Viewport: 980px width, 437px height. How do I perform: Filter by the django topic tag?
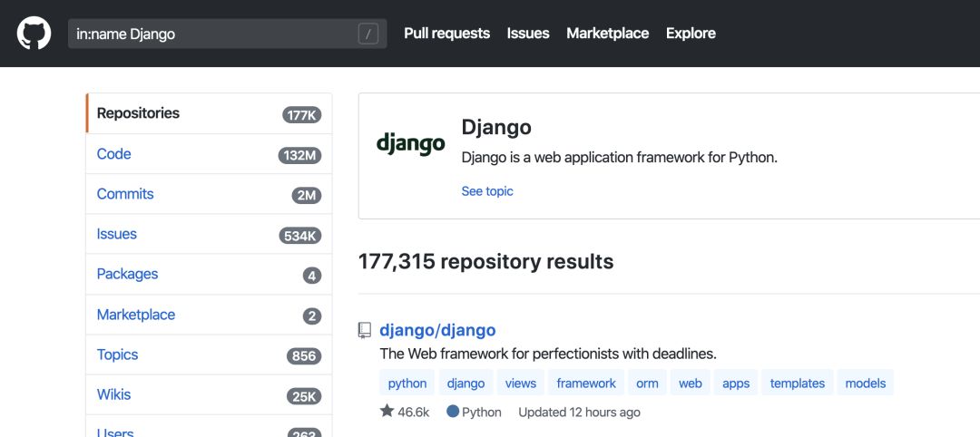tap(465, 383)
